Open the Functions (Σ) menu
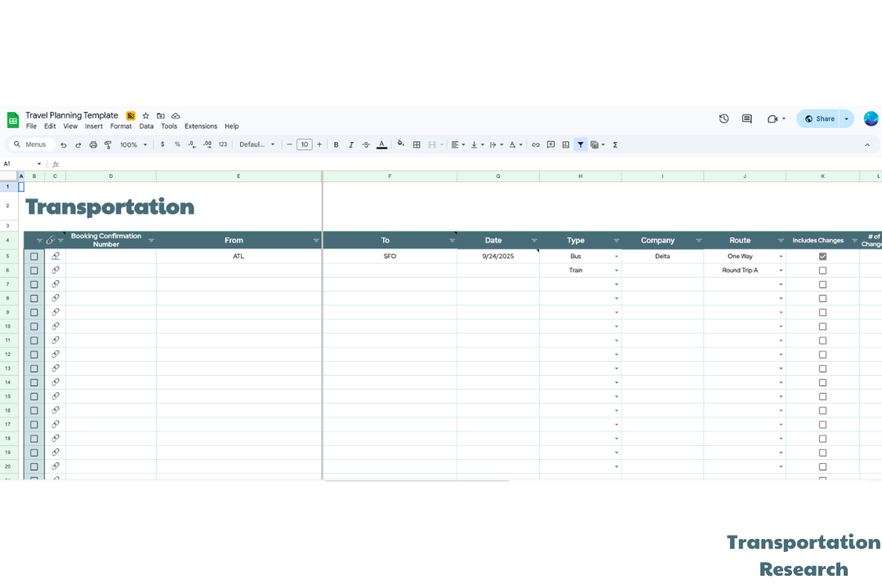 point(614,145)
